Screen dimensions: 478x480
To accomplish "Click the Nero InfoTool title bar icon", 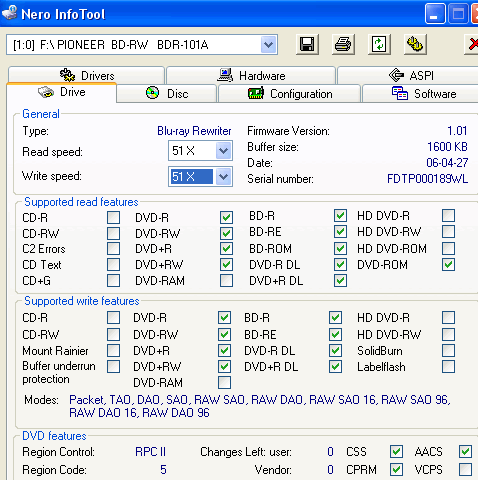I will 9,13.
